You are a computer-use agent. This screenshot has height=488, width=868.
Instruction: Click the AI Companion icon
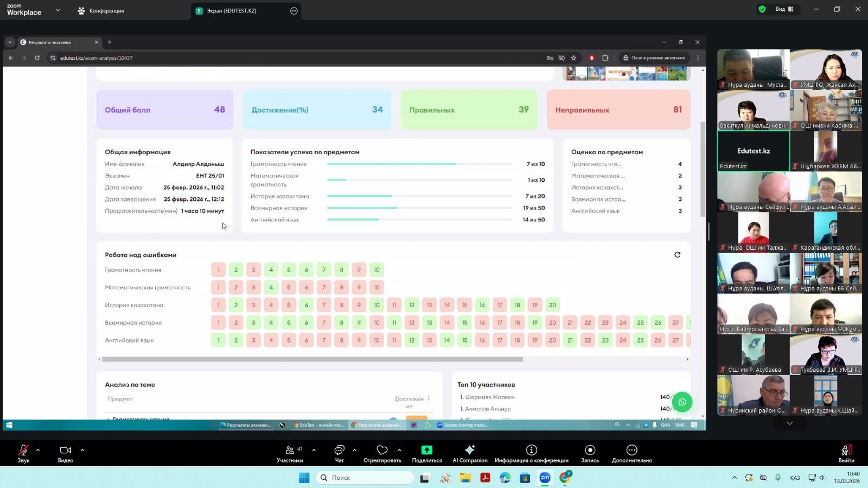[x=470, y=450]
